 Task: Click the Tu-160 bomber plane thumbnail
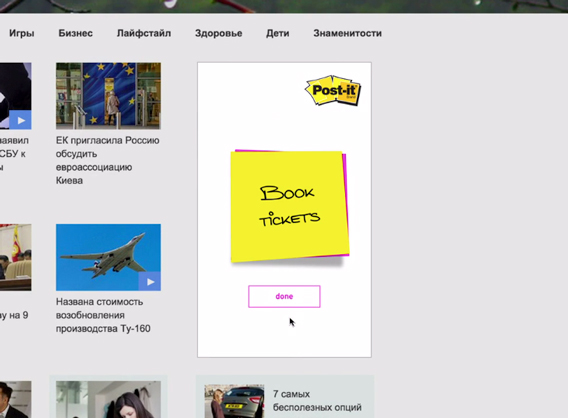pyautogui.click(x=108, y=257)
